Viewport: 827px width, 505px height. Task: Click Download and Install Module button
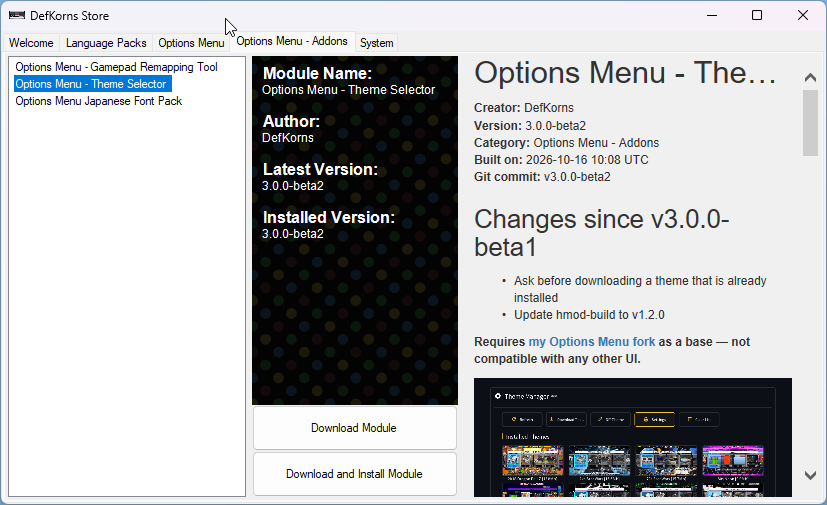pos(354,474)
